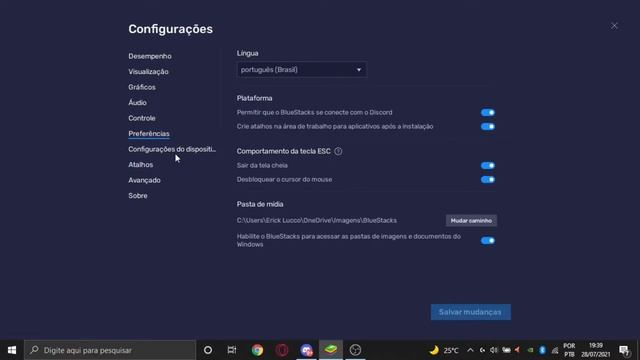Click the Bluetooth tray icon
The height and width of the screenshot is (360, 640).
pos(542,350)
